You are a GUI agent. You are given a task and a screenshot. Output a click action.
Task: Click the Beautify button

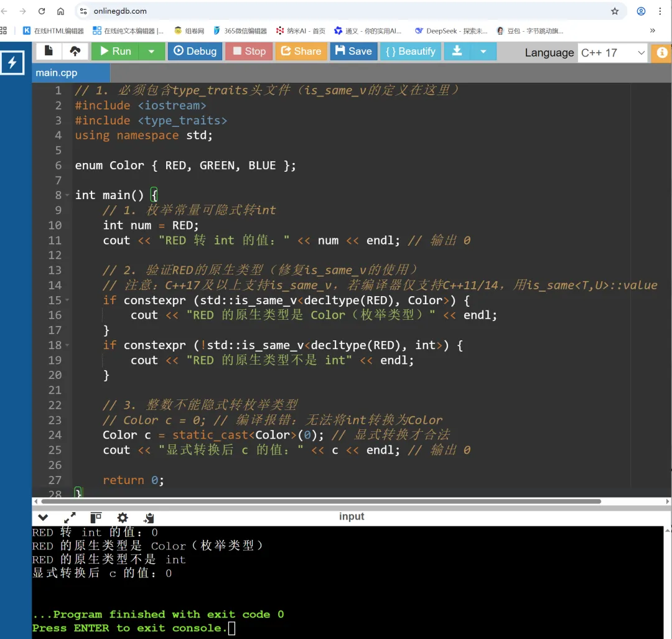point(410,52)
